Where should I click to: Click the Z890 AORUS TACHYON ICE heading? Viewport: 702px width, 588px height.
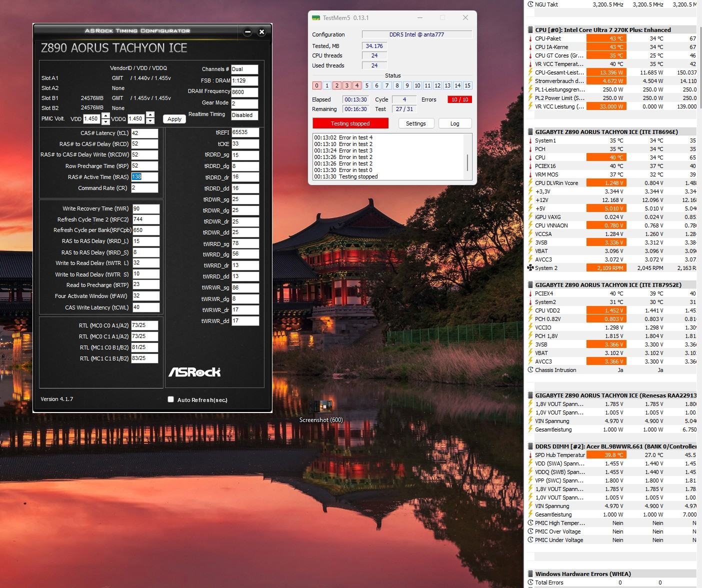click(114, 48)
